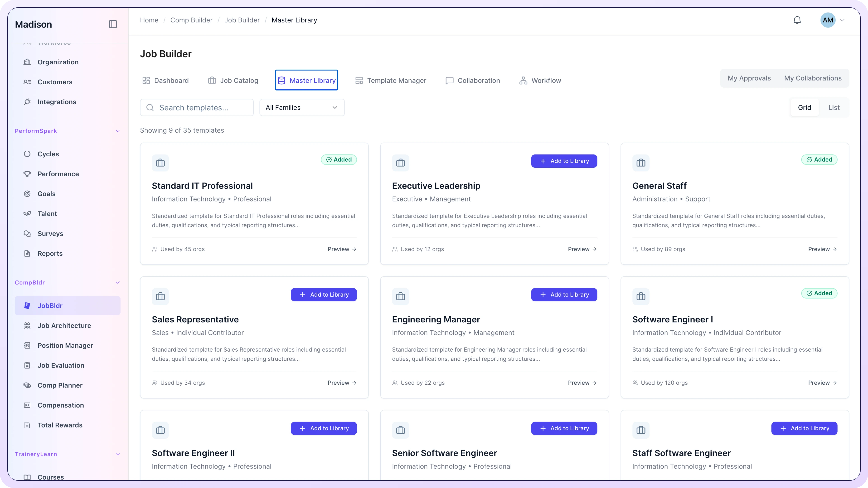
Task: Click the Job Architecture people icon
Action: pos(27,326)
